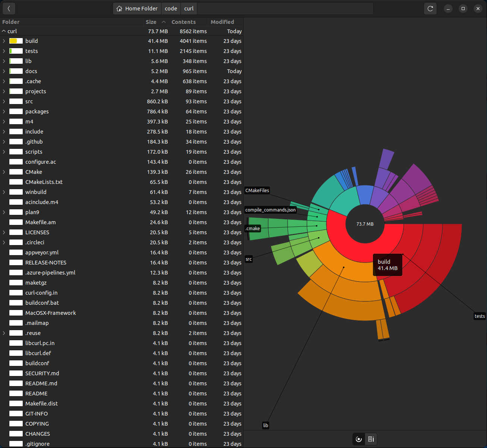Select COPYING file row
The height and width of the screenshot is (448, 487).
[x=122, y=424]
